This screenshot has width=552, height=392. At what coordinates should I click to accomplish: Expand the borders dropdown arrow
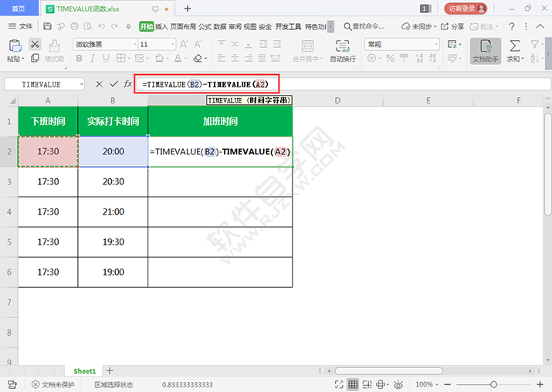click(x=129, y=59)
